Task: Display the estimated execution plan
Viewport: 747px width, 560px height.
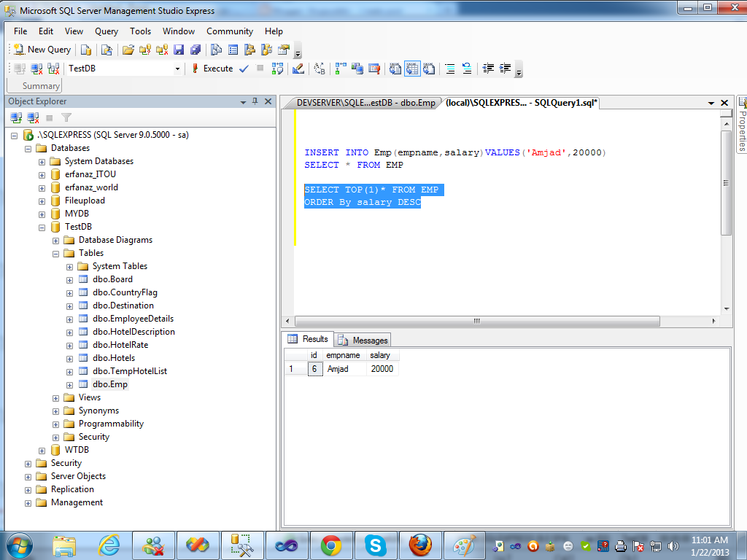Action: [277, 69]
